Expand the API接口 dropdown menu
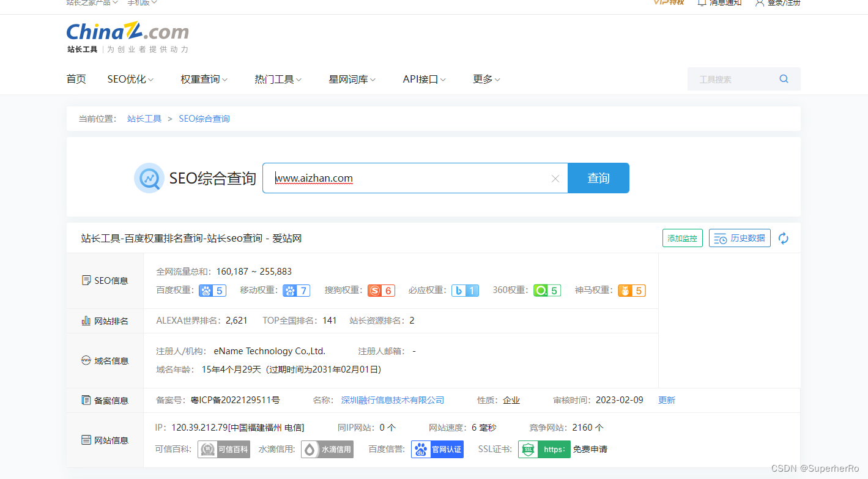 tap(425, 79)
